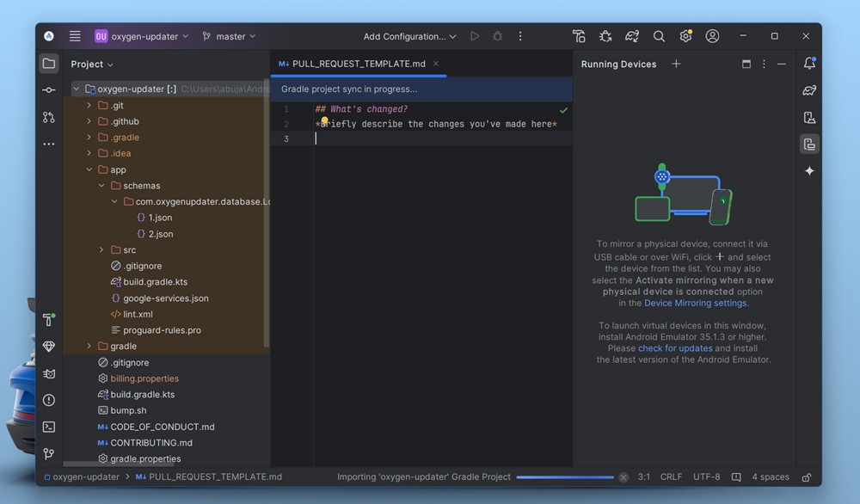The image size is (860, 504).
Task: Open Logcat using the cat sidebar icon
Action: [x=49, y=373]
